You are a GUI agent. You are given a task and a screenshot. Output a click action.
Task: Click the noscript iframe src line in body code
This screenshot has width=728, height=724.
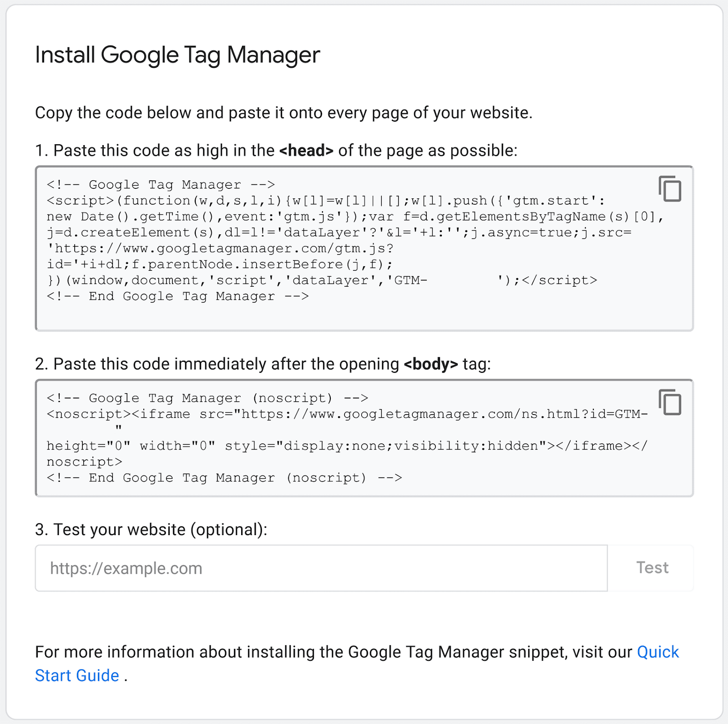coord(347,414)
